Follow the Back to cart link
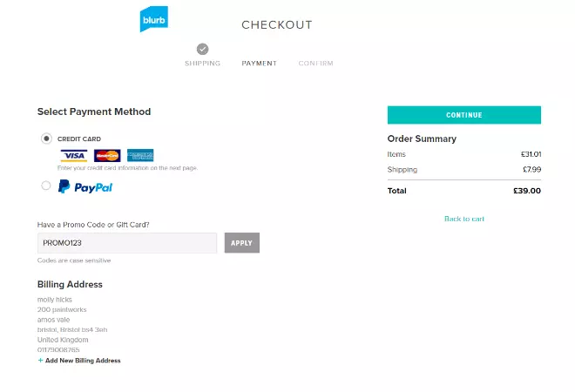This screenshot has height=392, width=575. click(x=463, y=219)
